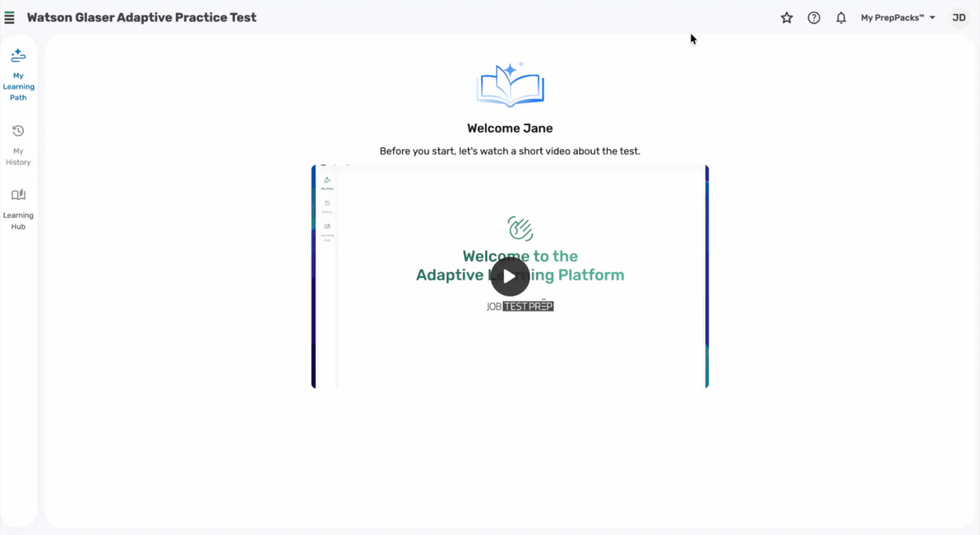Play the welcome video
980x535 pixels.
click(510, 277)
